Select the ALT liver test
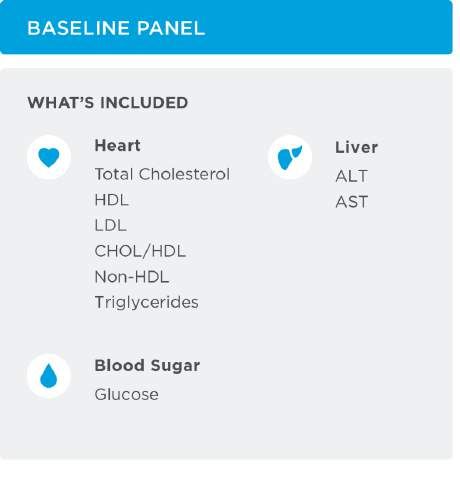The height and width of the screenshot is (493, 460). click(351, 176)
